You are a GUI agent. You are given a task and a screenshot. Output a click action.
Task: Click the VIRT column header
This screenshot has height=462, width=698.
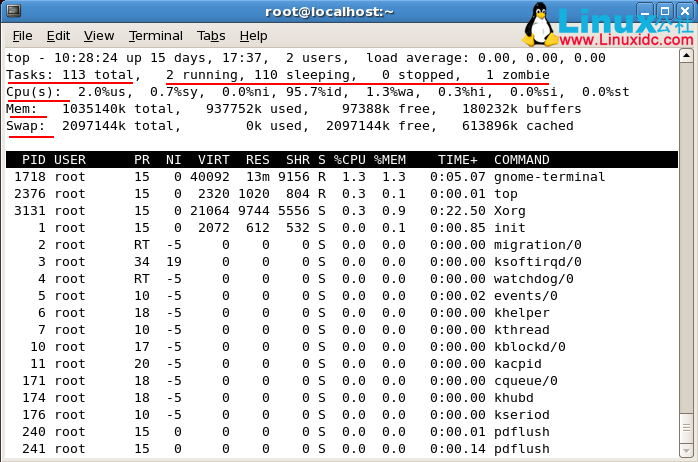click(x=214, y=160)
